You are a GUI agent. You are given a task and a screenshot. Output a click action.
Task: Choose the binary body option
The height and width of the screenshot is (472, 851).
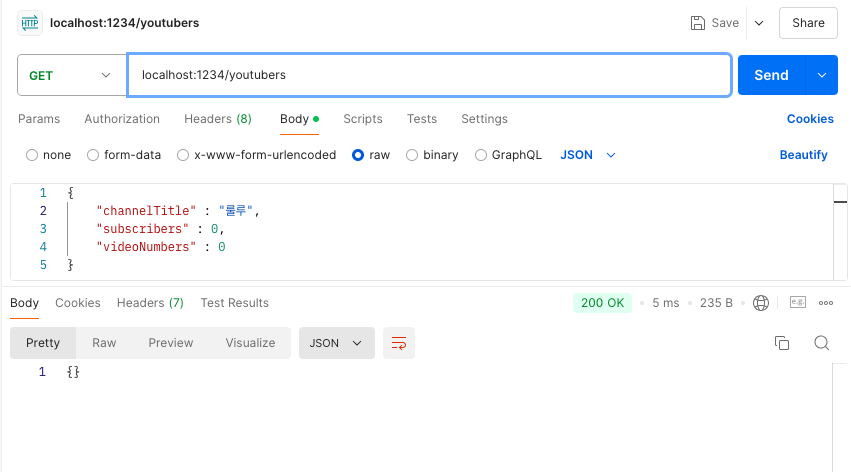412,155
